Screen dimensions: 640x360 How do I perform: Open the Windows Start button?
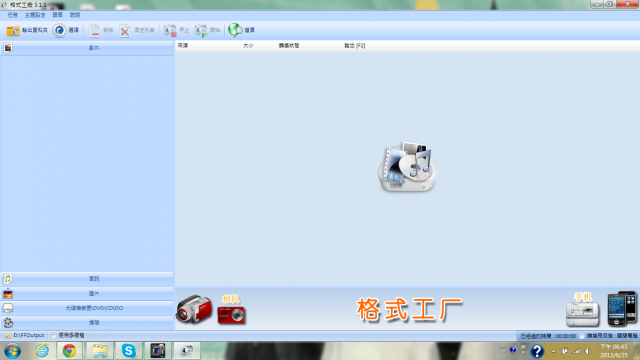click(12, 351)
